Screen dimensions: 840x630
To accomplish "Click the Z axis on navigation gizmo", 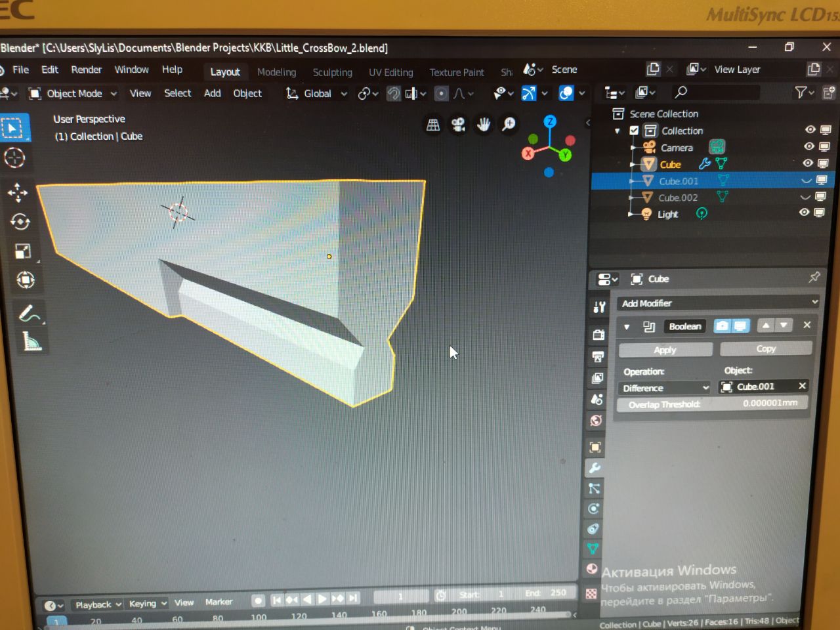I will [550, 121].
